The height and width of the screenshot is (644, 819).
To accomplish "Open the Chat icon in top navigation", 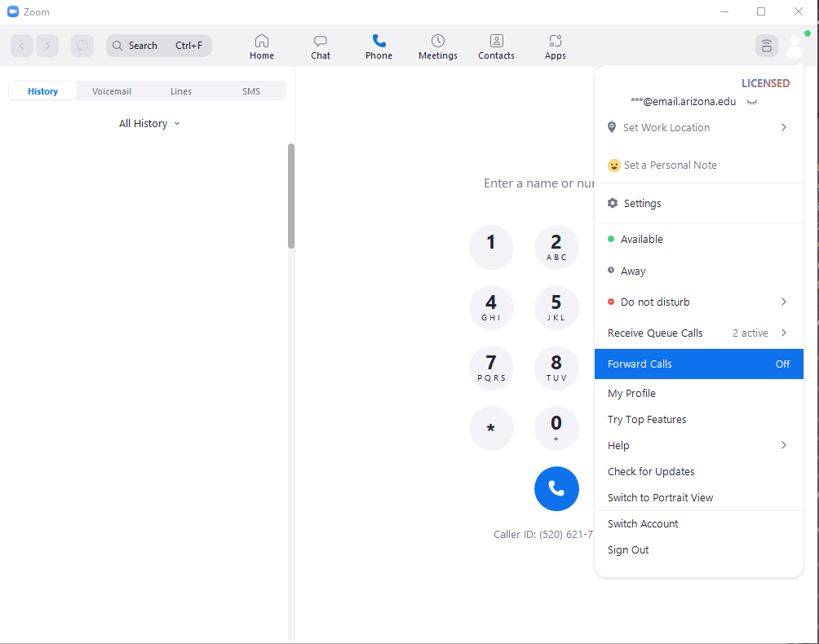I will click(321, 41).
